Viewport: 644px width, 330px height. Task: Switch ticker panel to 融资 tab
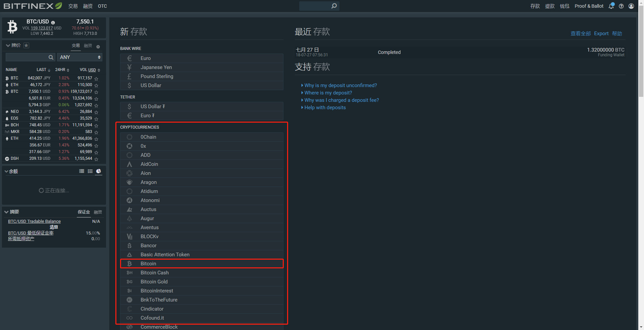(88, 46)
